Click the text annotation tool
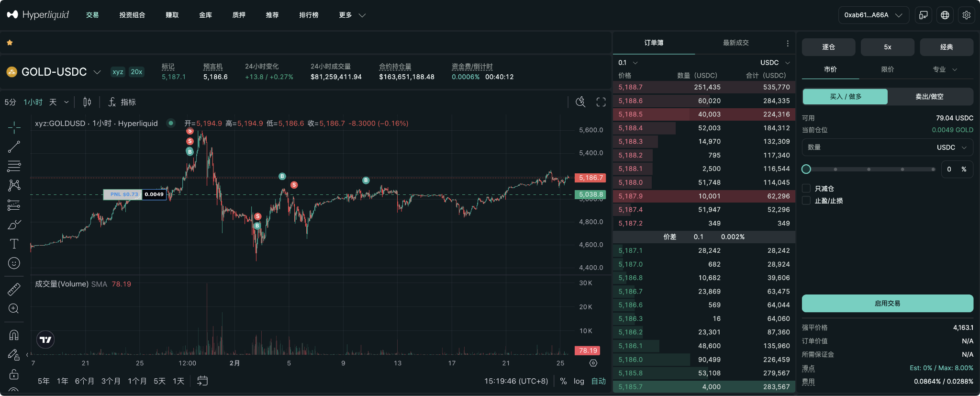The image size is (980, 396). click(14, 244)
